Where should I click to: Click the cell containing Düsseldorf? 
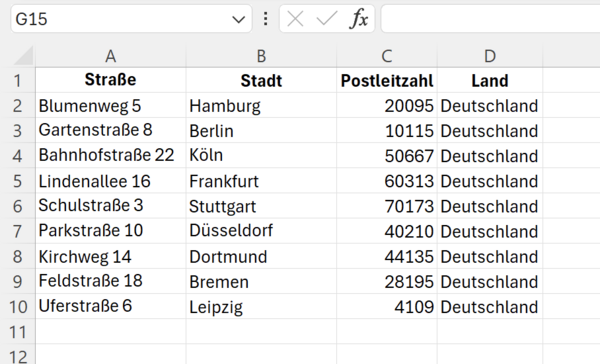(261, 231)
